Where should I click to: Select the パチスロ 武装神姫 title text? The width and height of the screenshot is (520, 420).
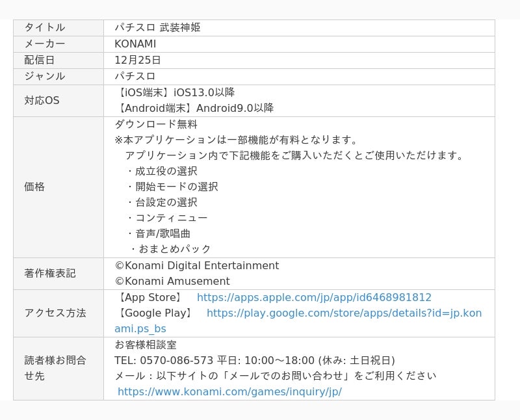point(157,27)
